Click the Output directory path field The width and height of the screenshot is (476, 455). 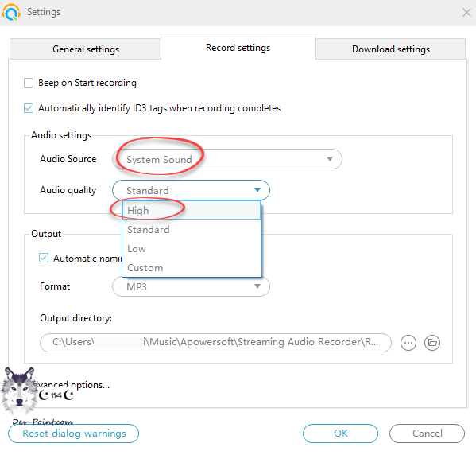215,343
